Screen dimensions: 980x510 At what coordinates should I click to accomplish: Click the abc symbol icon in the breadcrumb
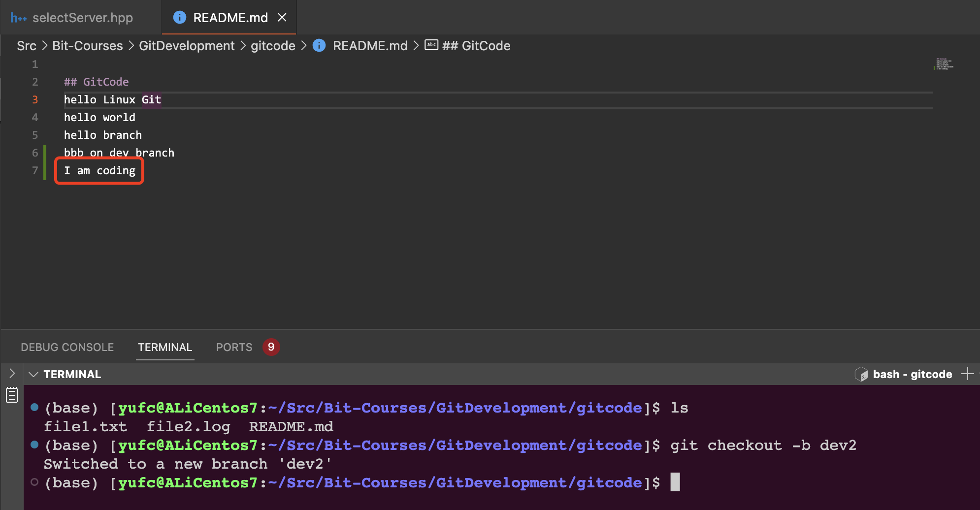tap(431, 45)
